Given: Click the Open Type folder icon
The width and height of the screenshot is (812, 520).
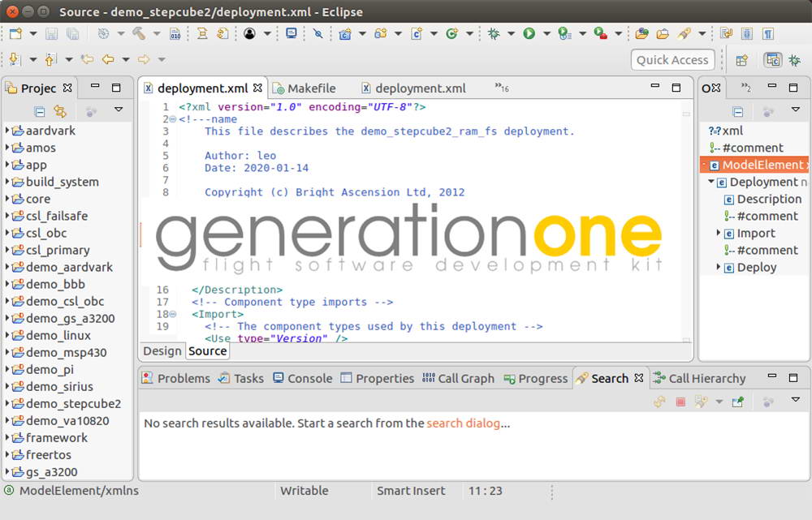Looking at the screenshot, I should pyautogui.click(x=641, y=34).
